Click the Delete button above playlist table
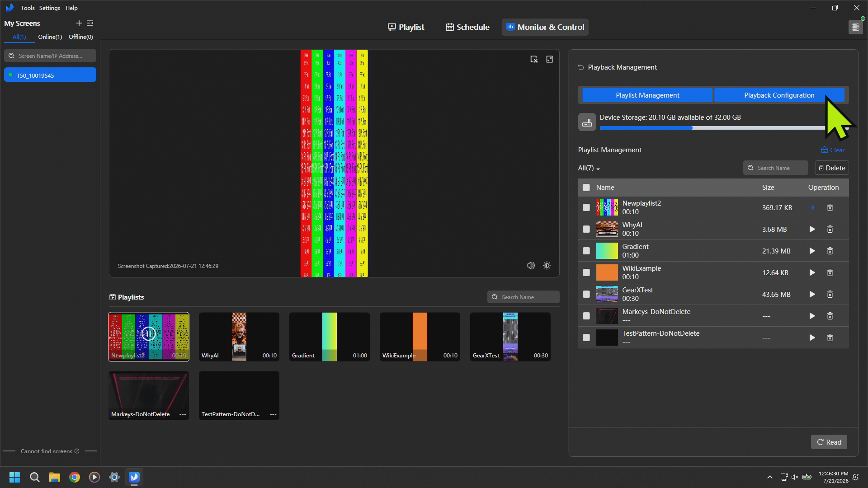The height and width of the screenshot is (488, 868). coord(832,168)
